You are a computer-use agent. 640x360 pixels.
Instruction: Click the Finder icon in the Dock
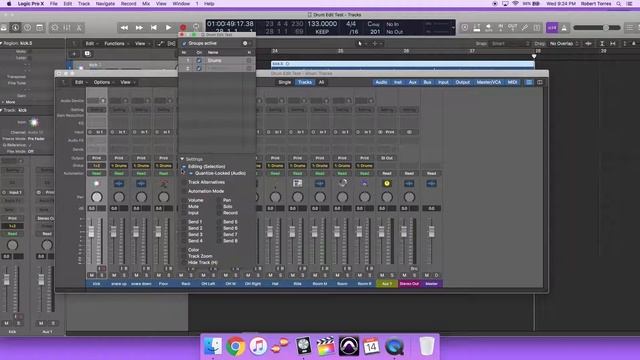[x=213, y=347]
